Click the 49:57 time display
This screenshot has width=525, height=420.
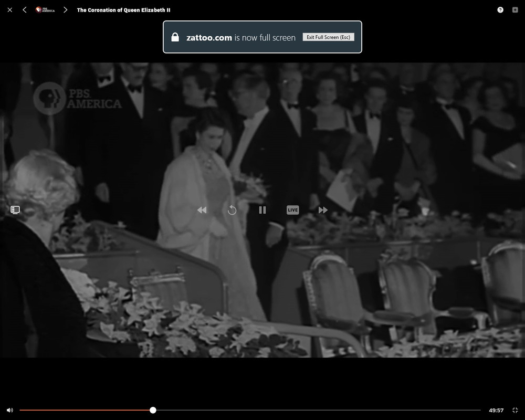(496, 410)
